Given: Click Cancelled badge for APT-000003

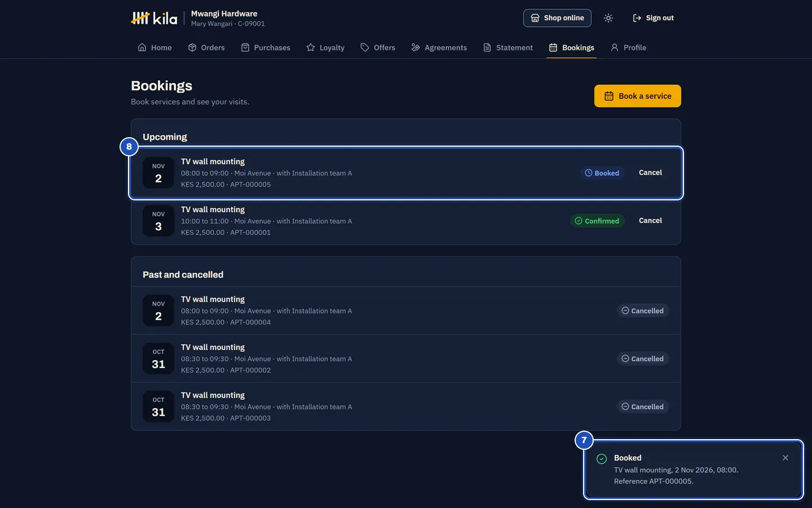Looking at the screenshot, I should tap(643, 407).
